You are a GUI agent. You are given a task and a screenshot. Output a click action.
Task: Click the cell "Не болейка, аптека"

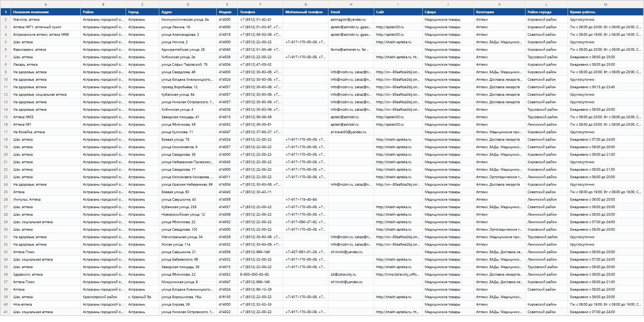(46, 132)
